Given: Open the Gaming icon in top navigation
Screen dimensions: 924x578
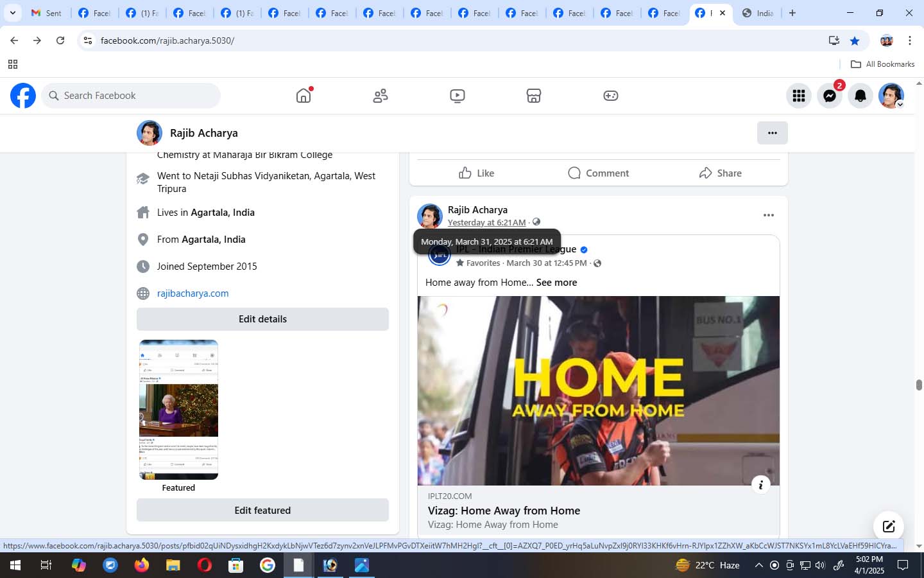Looking at the screenshot, I should click(611, 96).
